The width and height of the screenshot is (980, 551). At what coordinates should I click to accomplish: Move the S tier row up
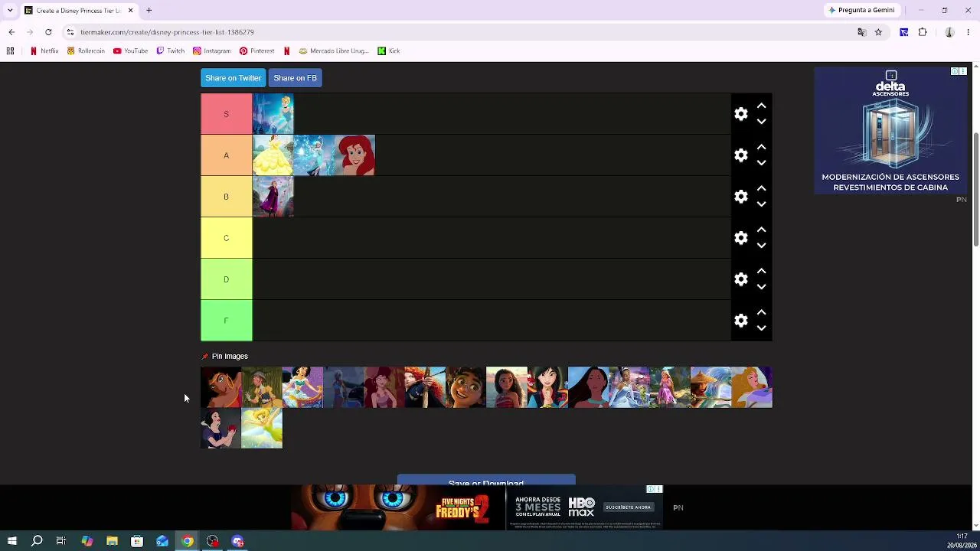tap(761, 106)
